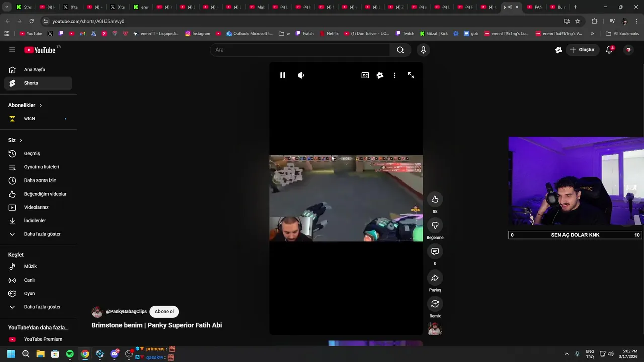This screenshot has height=362, width=644.
Task: Open the All Bookmarks folder
Action: click(x=622, y=34)
